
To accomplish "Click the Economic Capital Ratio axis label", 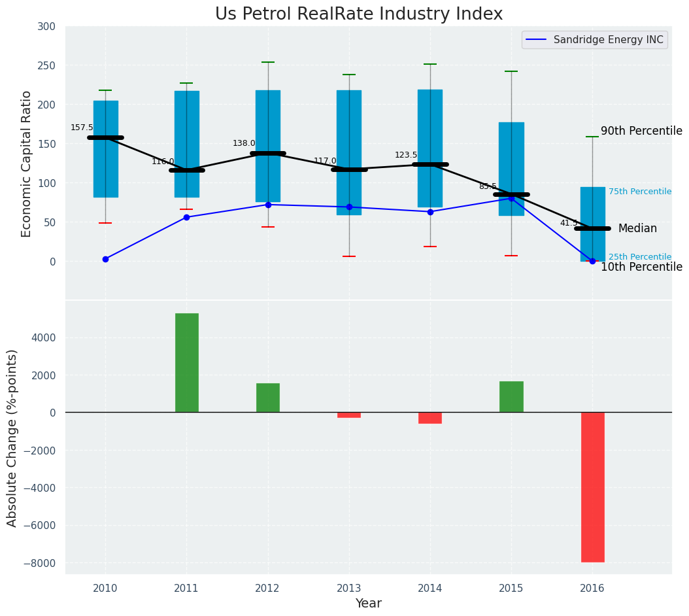I will (x=27, y=164).
